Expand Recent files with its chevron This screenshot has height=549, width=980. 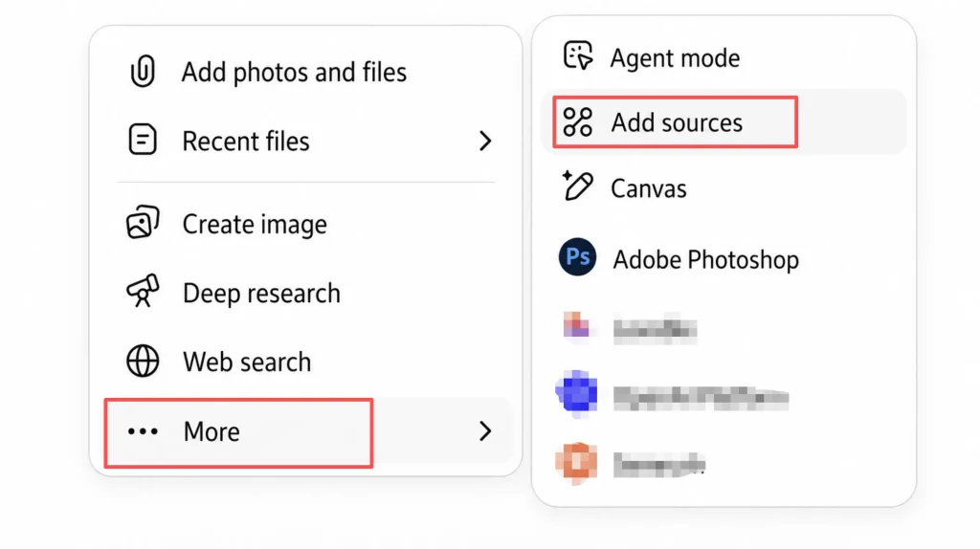tap(485, 142)
